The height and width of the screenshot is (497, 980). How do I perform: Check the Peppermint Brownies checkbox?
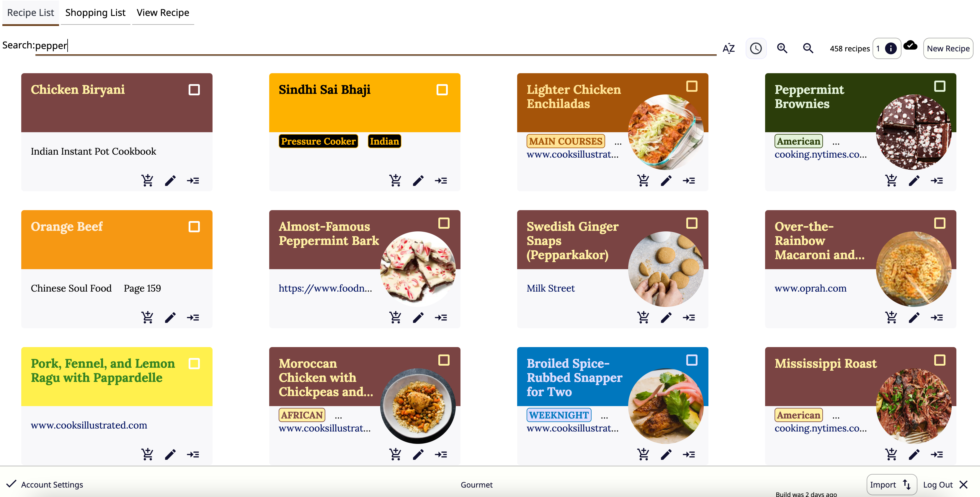click(940, 86)
